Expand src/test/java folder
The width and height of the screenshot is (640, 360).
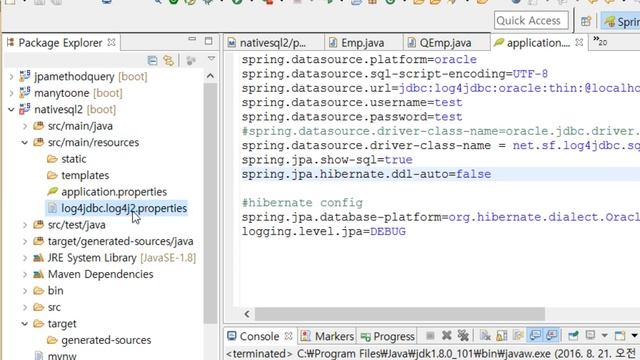pos(25,225)
